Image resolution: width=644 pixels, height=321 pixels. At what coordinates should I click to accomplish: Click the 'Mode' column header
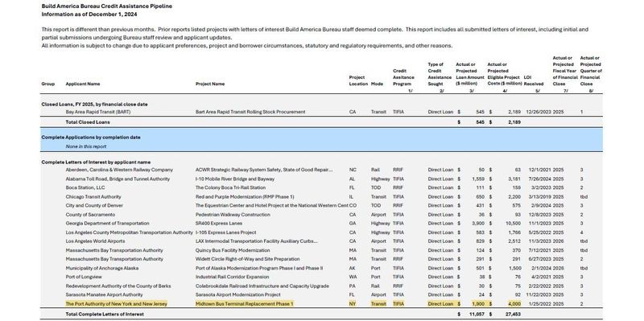377,84
